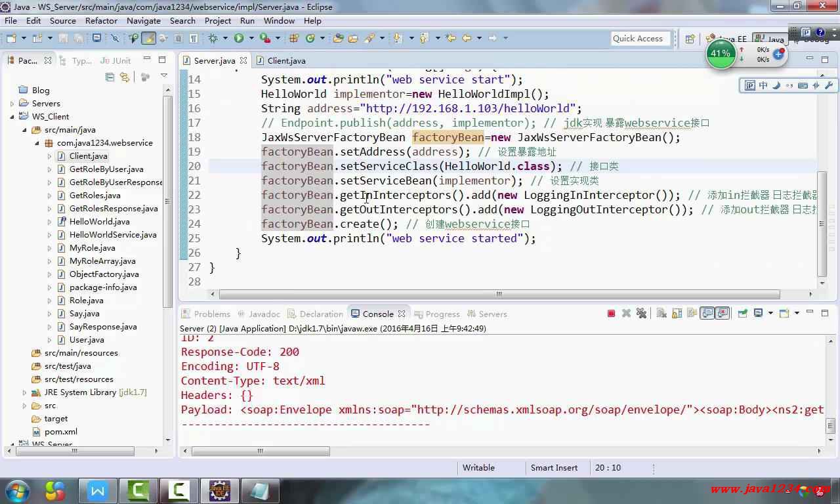Viewport: 840px width, 504px height.
Task: Toggle Show Whitespace Characters pilcrow button
Action: (x=194, y=38)
